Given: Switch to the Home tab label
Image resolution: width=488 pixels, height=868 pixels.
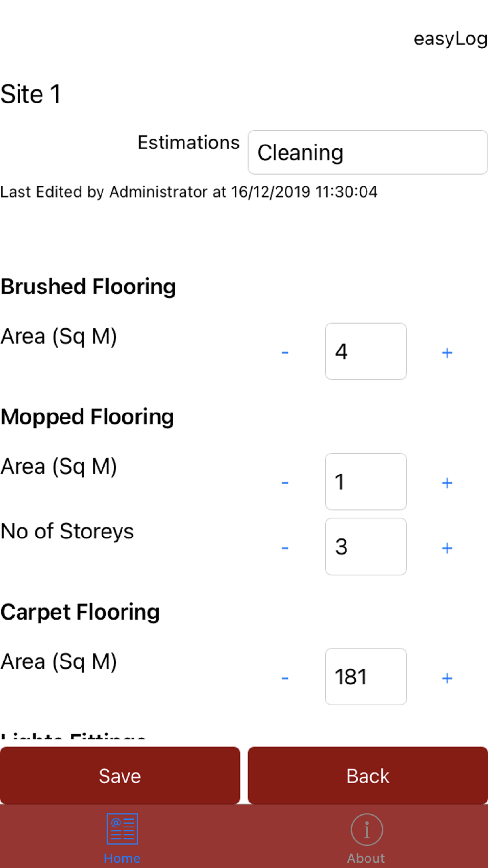Looking at the screenshot, I should coord(122,858).
